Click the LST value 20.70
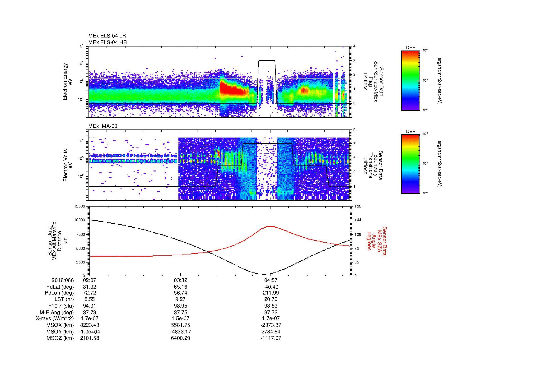This screenshot has height=392, width=555. 271,299
